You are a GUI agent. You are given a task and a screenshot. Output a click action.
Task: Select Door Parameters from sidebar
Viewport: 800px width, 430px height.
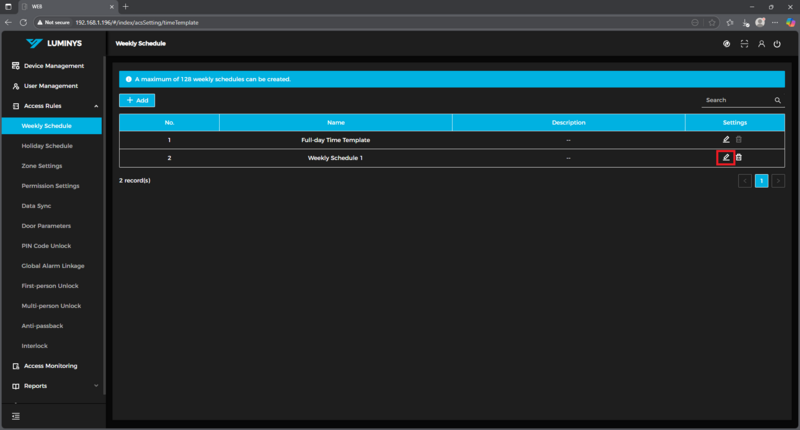click(x=46, y=226)
